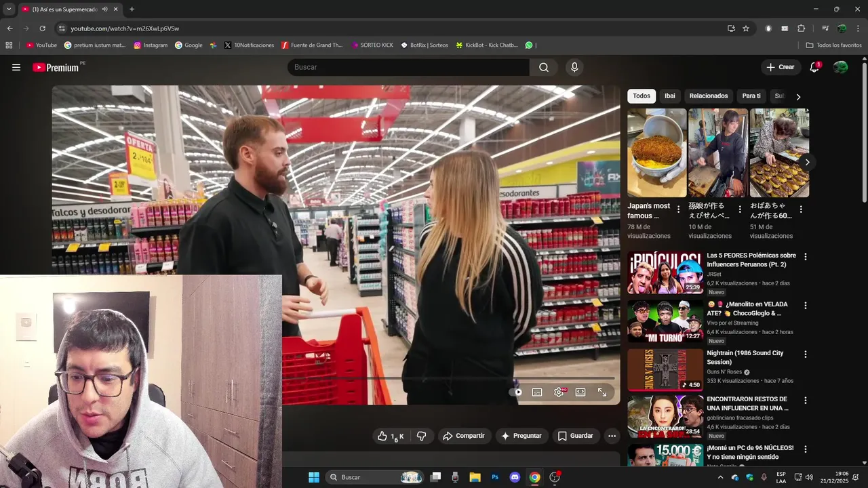This screenshot has width=868, height=488.
Task: Seek using the video progress bar
Action: (x=448, y=378)
